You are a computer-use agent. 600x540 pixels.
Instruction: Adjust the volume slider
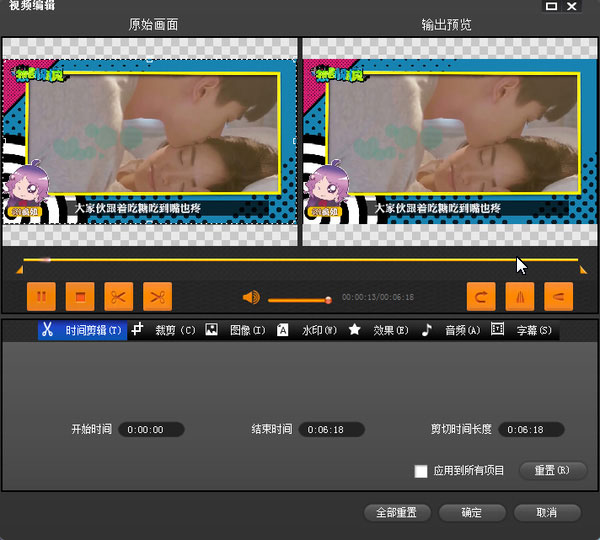(300, 300)
